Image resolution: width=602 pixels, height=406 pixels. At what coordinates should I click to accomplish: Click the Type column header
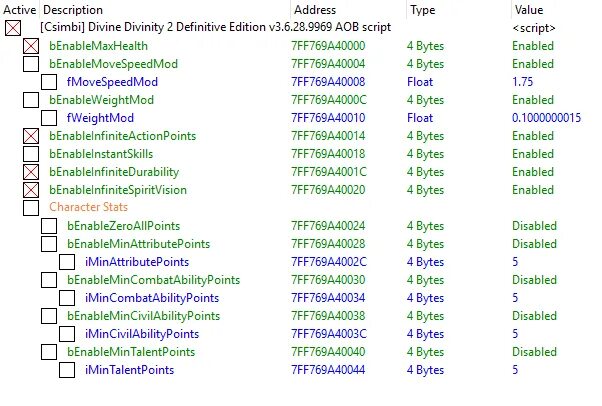(422, 10)
